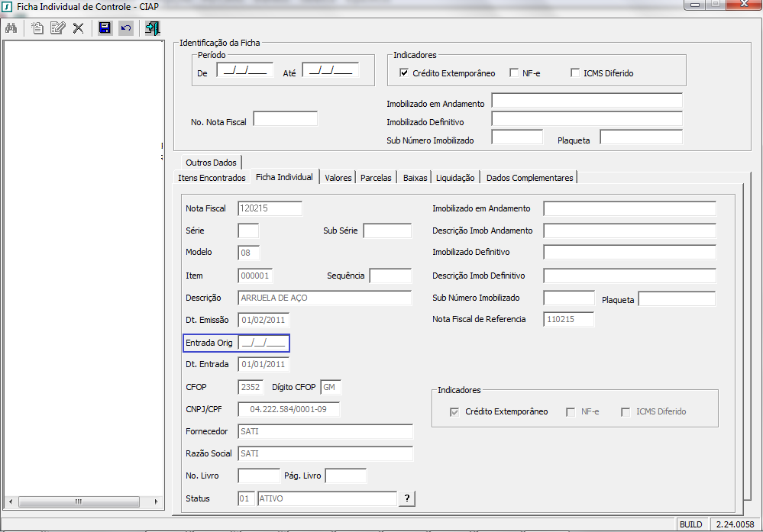Click the binoculars search icon
This screenshot has width=763, height=532.
[11, 28]
